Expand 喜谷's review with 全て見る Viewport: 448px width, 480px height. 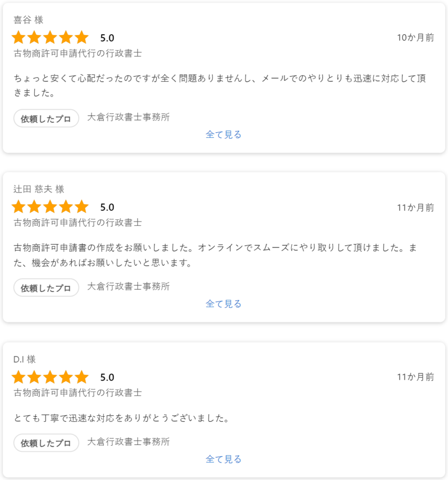pos(223,135)
